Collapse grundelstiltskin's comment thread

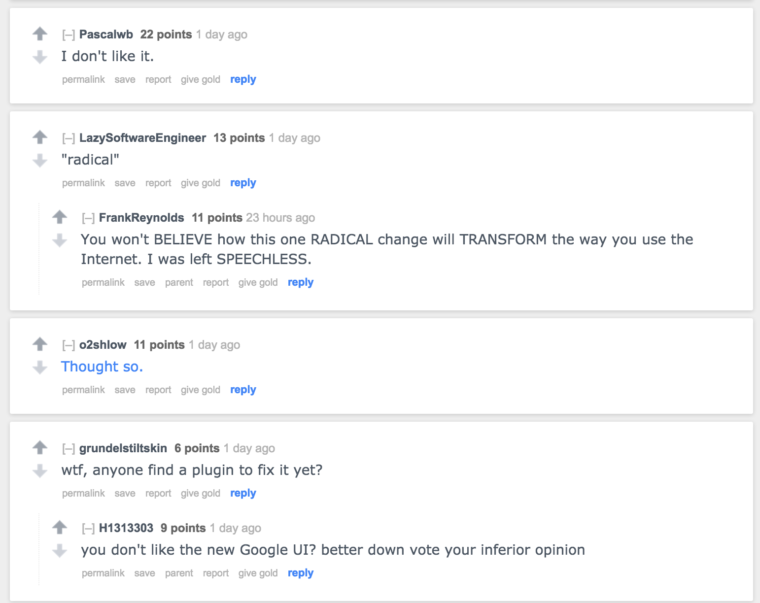pyautogui.click(x=68, y=449)
